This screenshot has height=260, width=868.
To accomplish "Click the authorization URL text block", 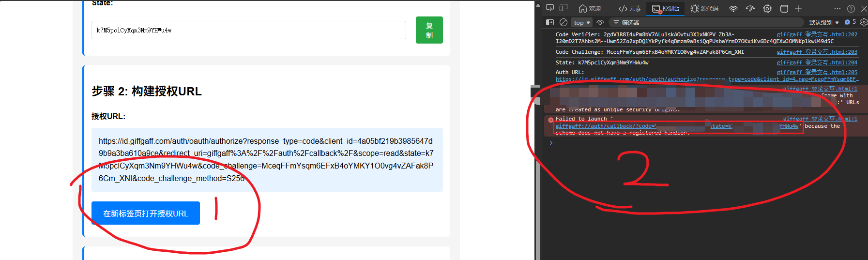I will pos(267,160).
